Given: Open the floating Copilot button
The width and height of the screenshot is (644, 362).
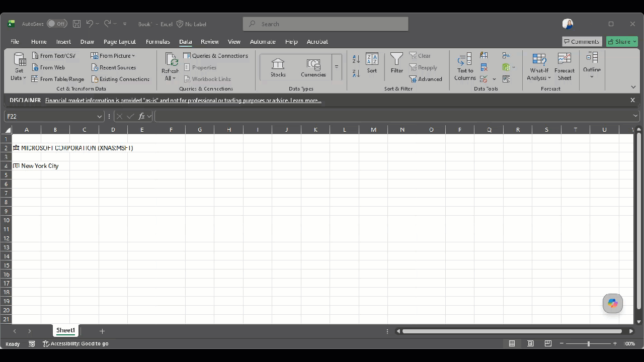Looking at the screenshot, I should (x=612, y=303).
